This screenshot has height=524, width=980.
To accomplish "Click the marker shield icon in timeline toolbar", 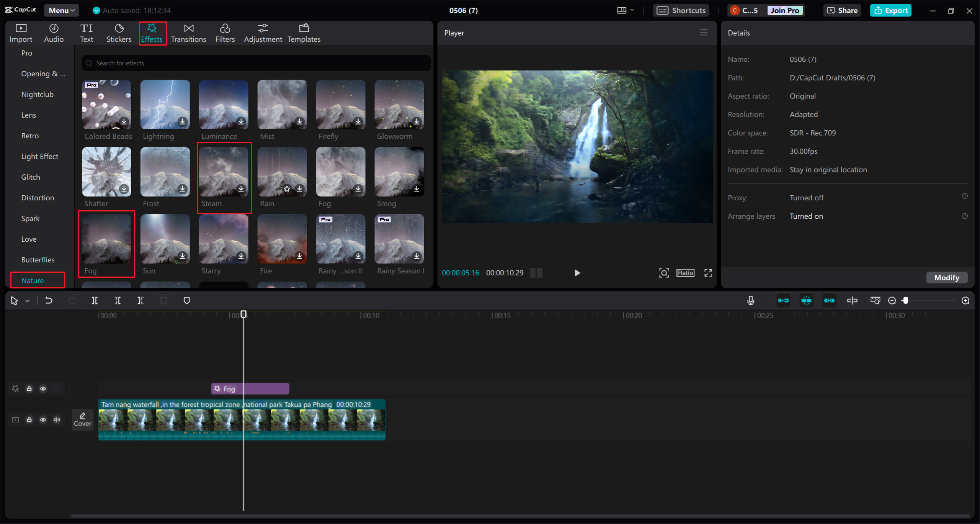I will coord(187,301).
